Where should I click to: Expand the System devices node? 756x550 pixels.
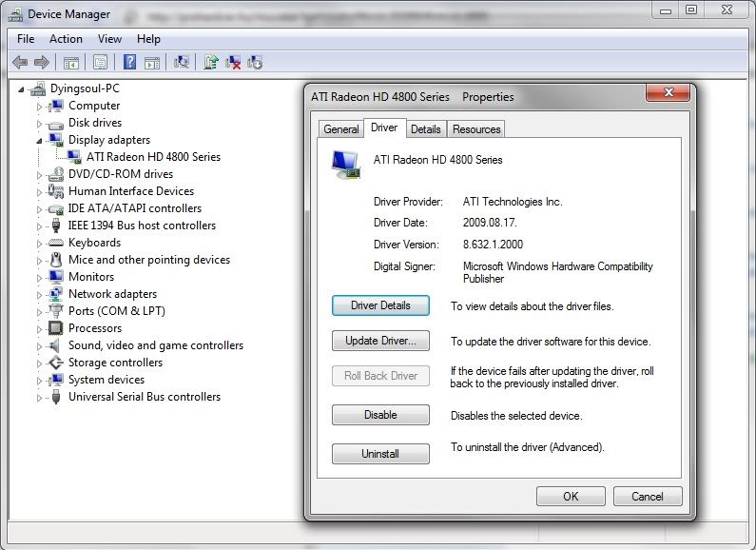tap(40, 381)
